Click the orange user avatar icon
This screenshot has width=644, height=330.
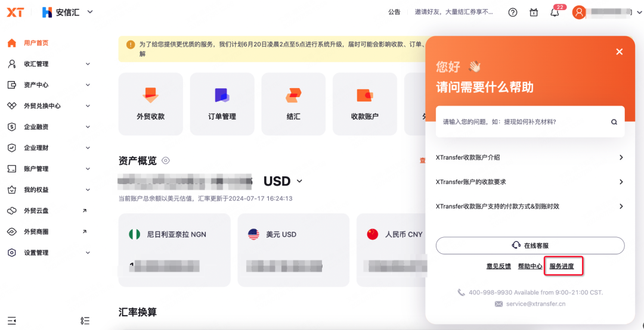pos(578,13)
